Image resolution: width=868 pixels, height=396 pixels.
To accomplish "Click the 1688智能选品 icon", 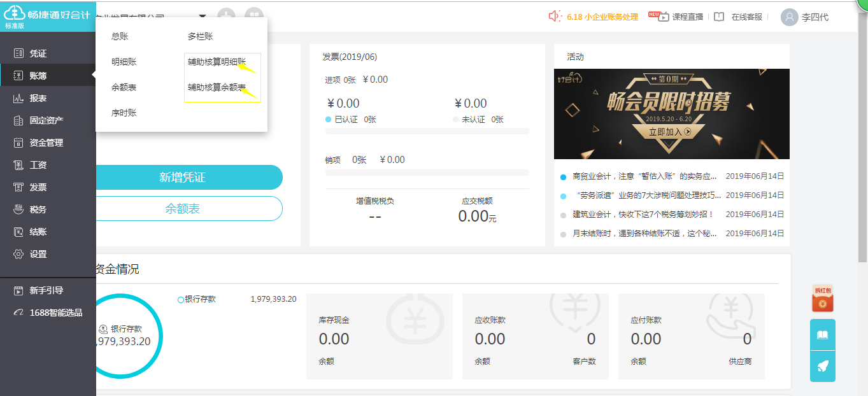I will coord(18,313).
